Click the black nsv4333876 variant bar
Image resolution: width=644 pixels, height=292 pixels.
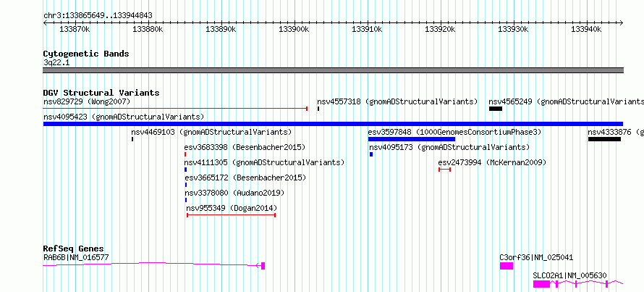tap(604, 139)
